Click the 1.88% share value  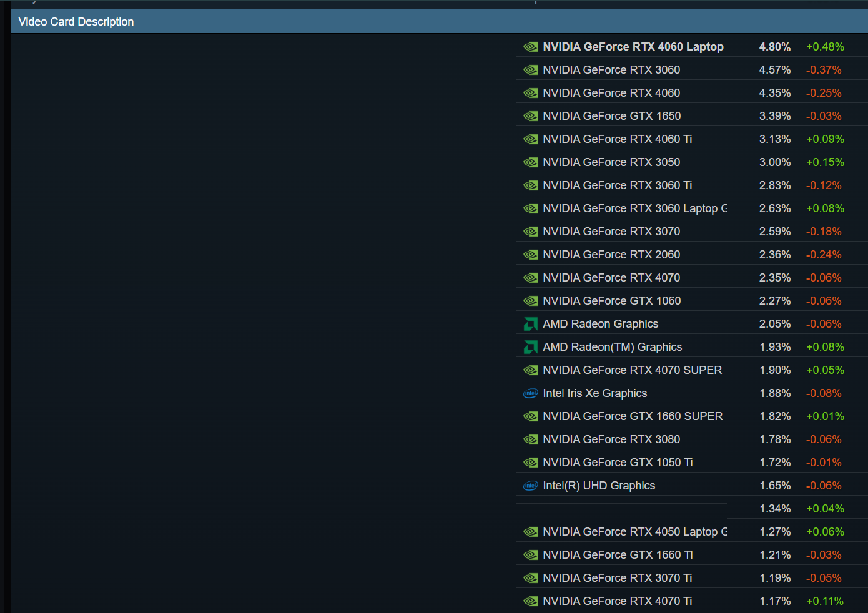pyautogui.click(x=775, y=393)
